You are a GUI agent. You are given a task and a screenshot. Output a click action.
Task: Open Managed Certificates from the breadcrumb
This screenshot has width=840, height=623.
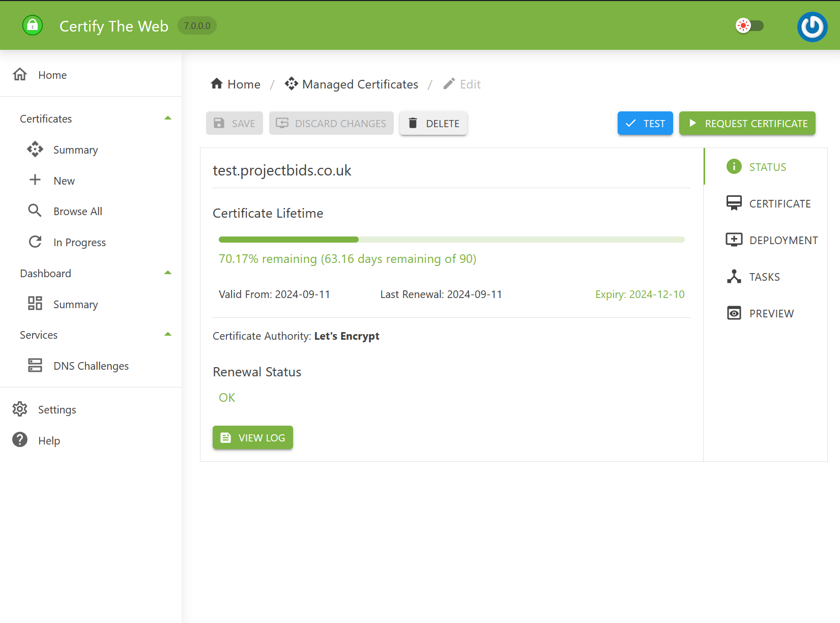(x=360, y=84)
